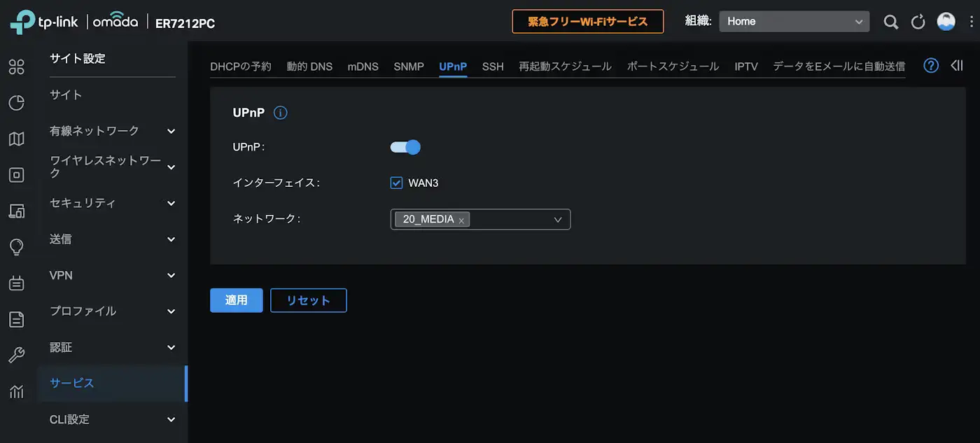Remove the 20_MEDIA network tag

[461, 220]
